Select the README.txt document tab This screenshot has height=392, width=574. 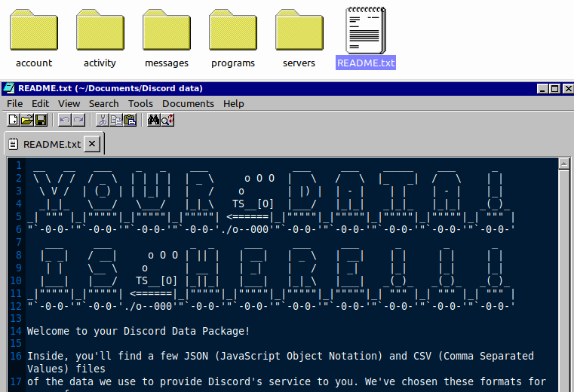[52, 144]
